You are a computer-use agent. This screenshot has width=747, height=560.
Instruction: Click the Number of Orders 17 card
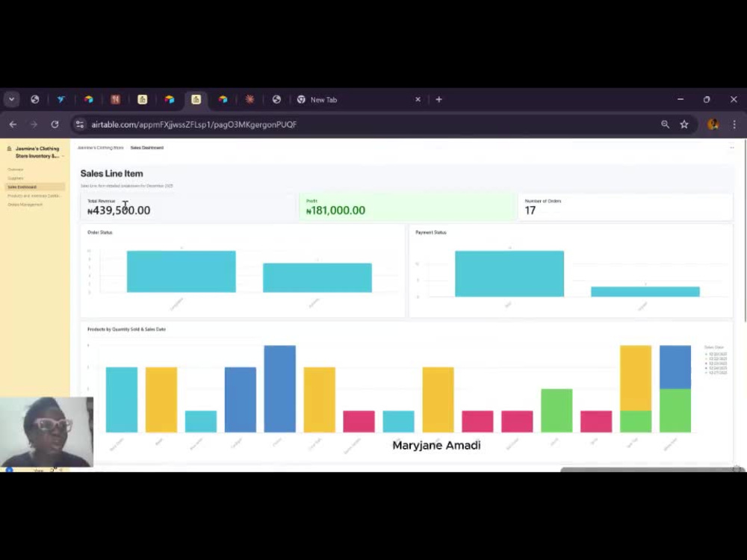625,207
